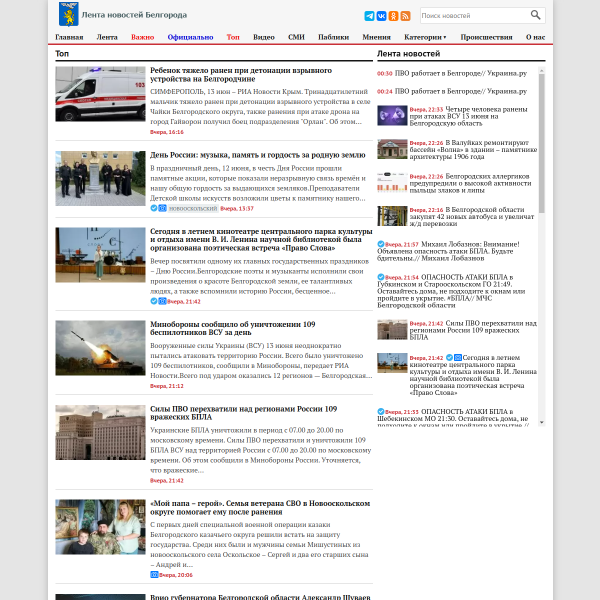
Task: Open the Odnoklassniki icon
Action: click(393, 16)
